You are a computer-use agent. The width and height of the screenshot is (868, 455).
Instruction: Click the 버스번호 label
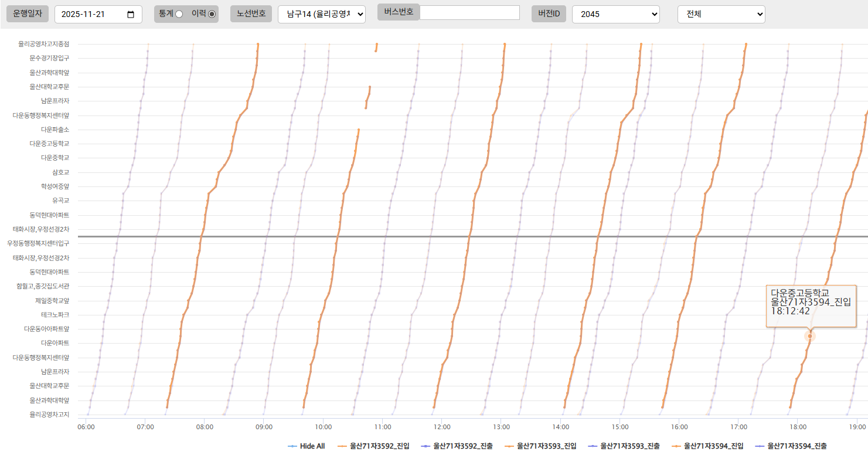point(399,12)
